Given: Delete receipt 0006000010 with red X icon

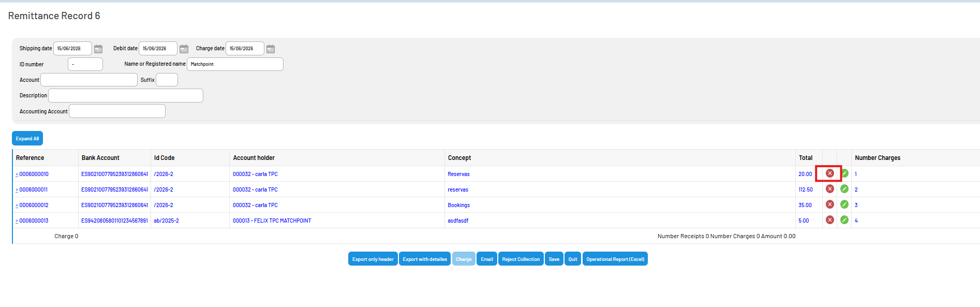Looking at the screenshot, I should pyautogui.click(x=830, y=173).
